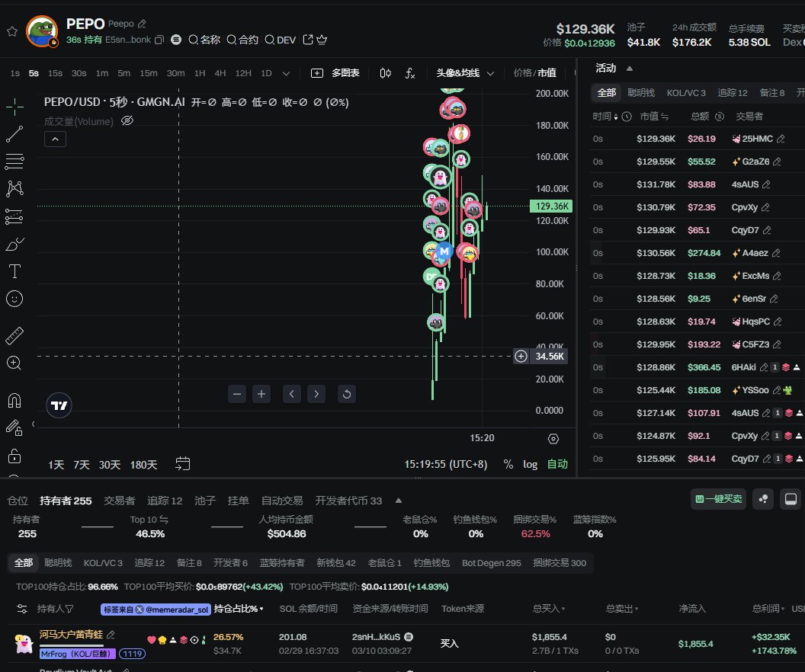The height and width of the screenshot is (672, 805).
Task: Open the bubble map icon
Action: click(763, 499)
